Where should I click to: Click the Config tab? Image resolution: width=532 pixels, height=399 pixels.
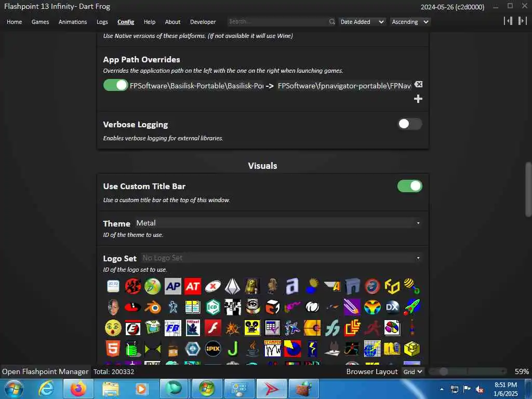126,22
